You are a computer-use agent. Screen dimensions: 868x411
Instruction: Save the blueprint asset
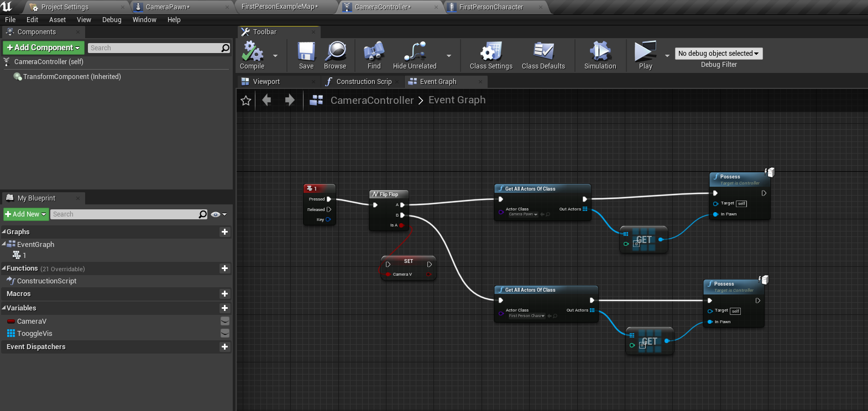coord(306,55)
